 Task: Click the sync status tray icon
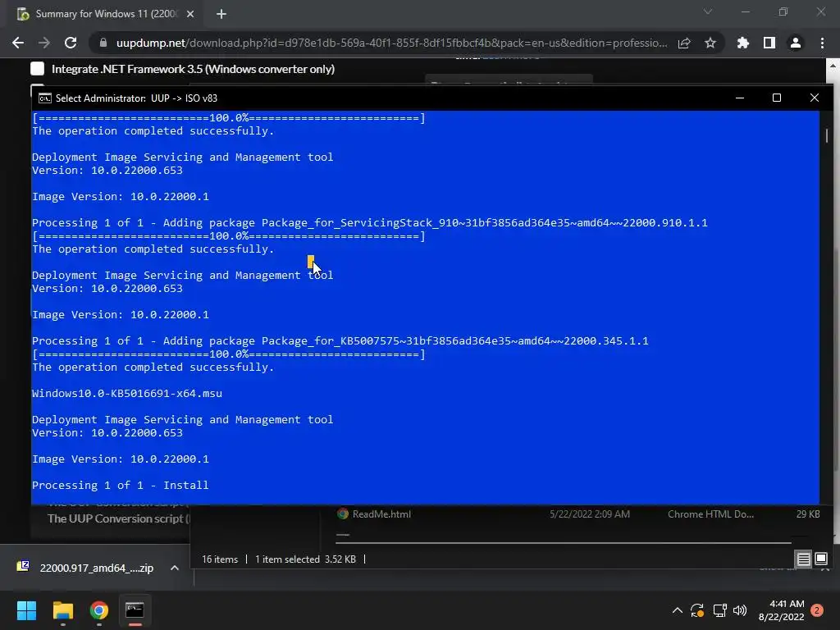pos(697,610)
